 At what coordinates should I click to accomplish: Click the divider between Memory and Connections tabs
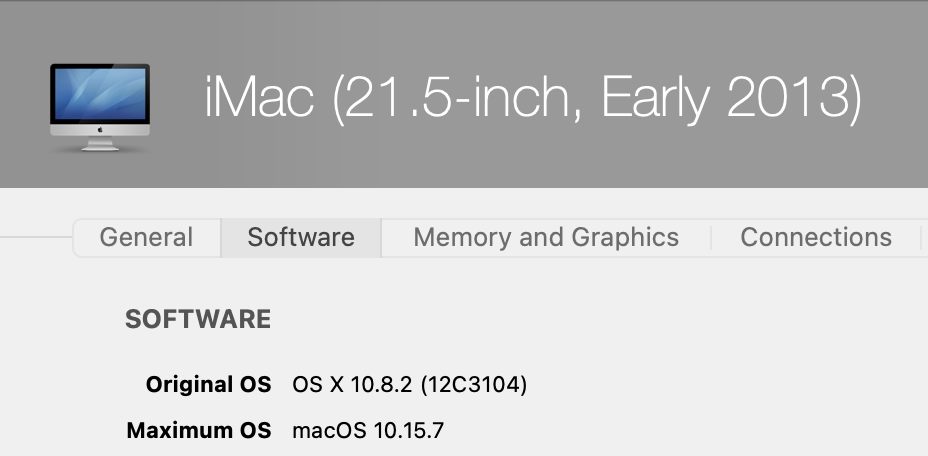710,238
